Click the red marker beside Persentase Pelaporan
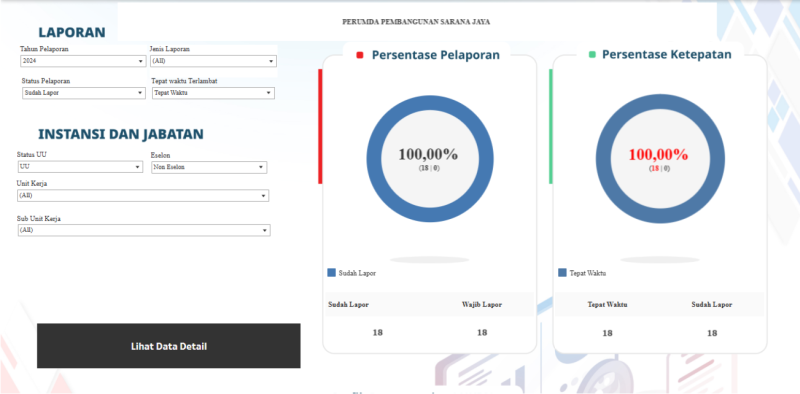This screenshot has height=394, width=800. pyautogui.click(x=360, y=55)
